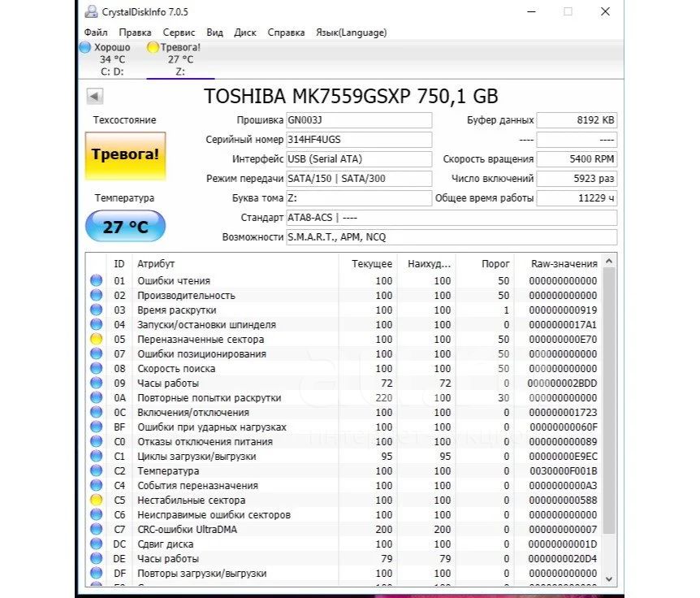Click the Число включений value 5923 раз
Image resolution: width=700 pixels, height=598 pixels.
[577, 179]
